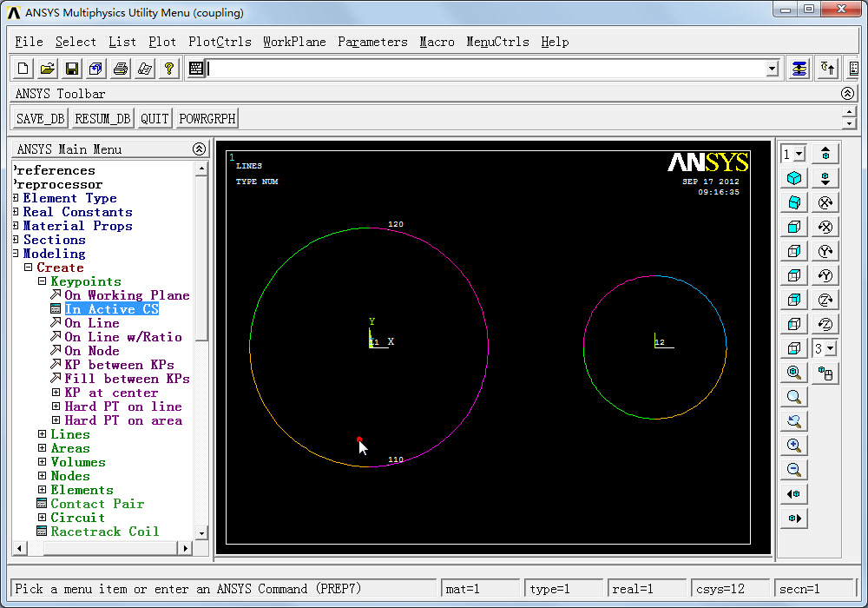
Task: Collapse the ANSYS Main Menu panel
Action: [200, 149]
